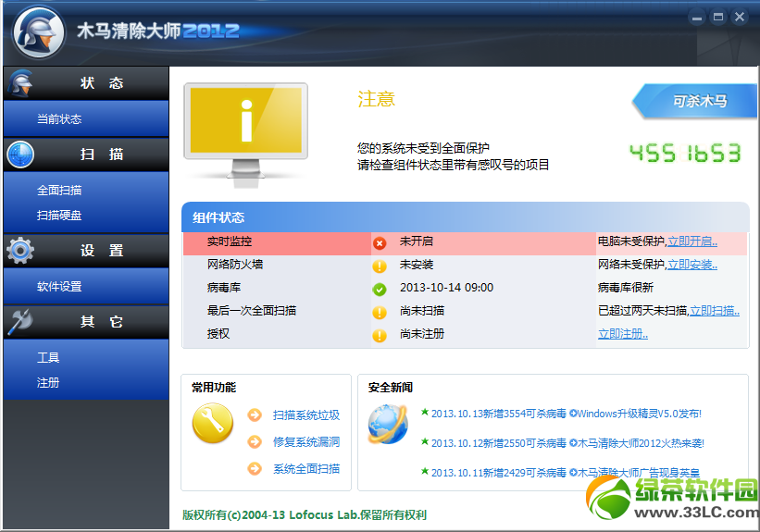Click the 病毒库很新 status text
760x532 pixels.
(x=626, y=288)
